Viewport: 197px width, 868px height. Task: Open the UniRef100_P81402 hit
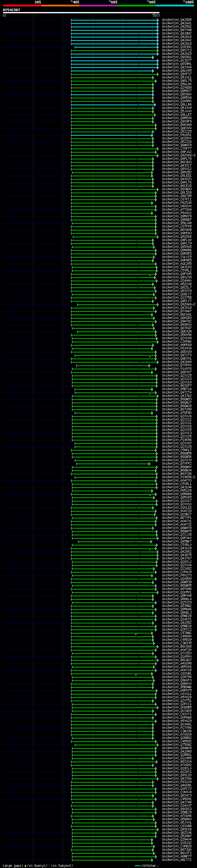coord(176,213)
